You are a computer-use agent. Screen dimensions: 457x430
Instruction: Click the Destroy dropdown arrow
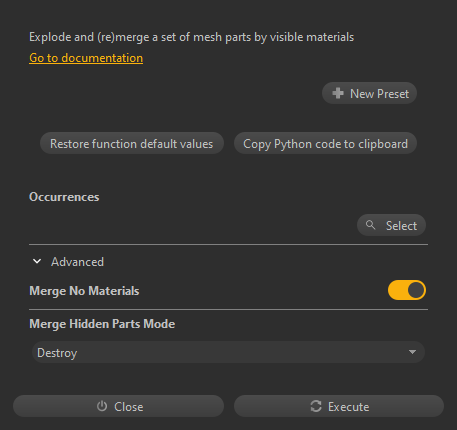click(412, 352)
